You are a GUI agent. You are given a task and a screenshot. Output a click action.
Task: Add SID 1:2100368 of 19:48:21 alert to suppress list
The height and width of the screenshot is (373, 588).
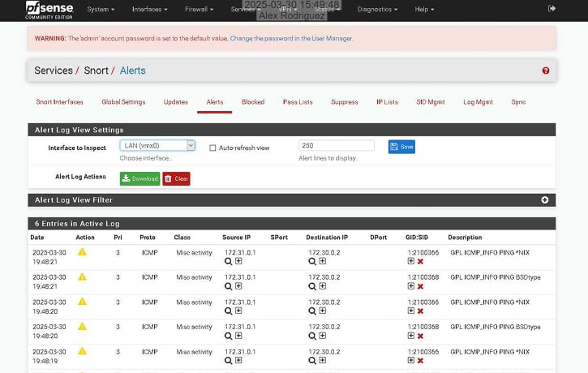411,286
